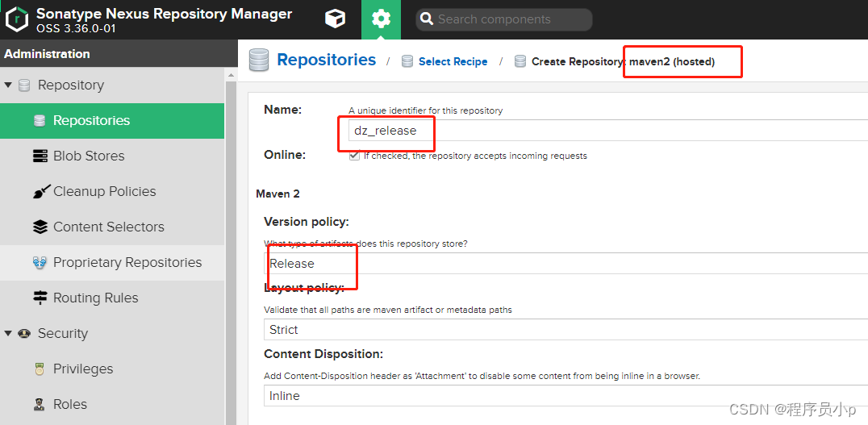This screenshot has width=868, height=425.
Task: Open Proprietary Repositories in sidebar
Action: click(112, 262)
